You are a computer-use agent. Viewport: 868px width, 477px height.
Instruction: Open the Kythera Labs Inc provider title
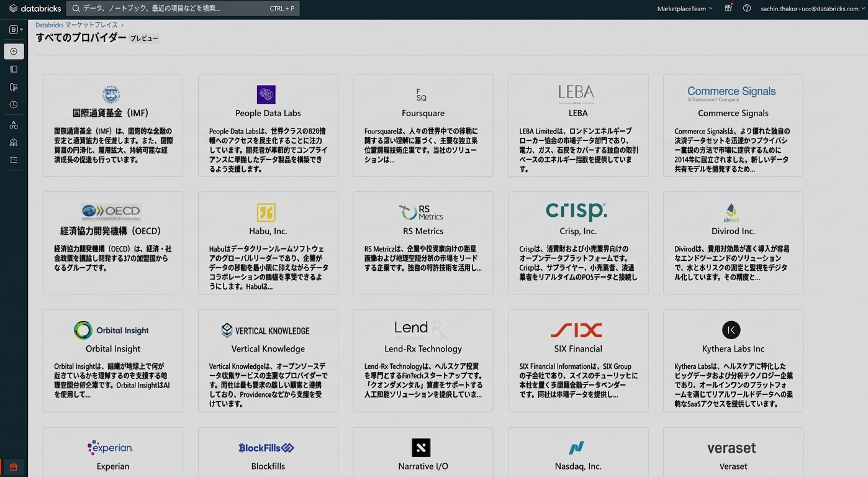733,348
